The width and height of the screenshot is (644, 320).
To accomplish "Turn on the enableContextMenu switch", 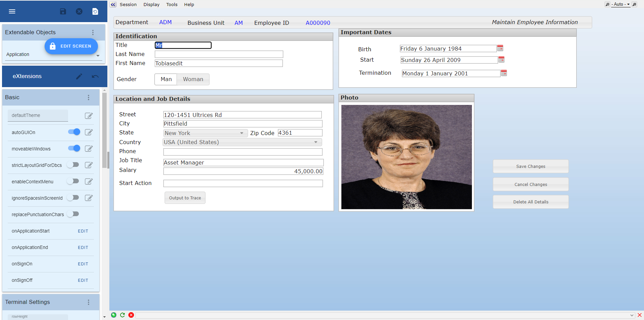I will tap(73, 181).
